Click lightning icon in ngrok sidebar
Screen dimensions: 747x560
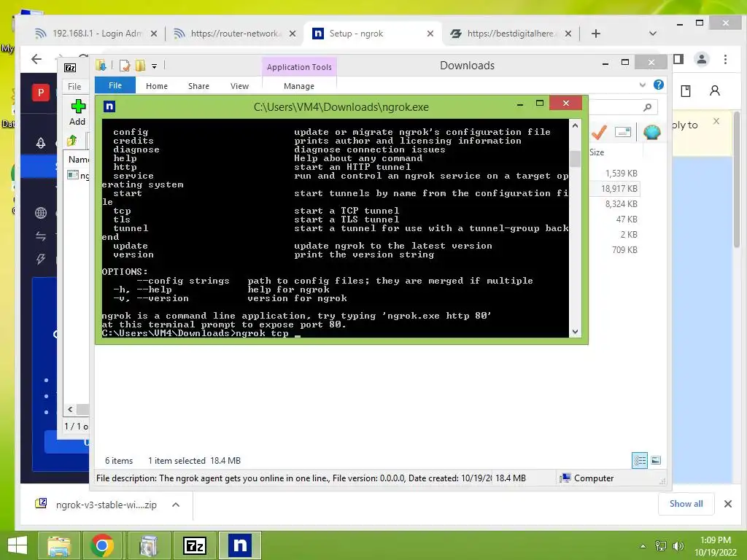pyautogui.click(x=41, y=259)
